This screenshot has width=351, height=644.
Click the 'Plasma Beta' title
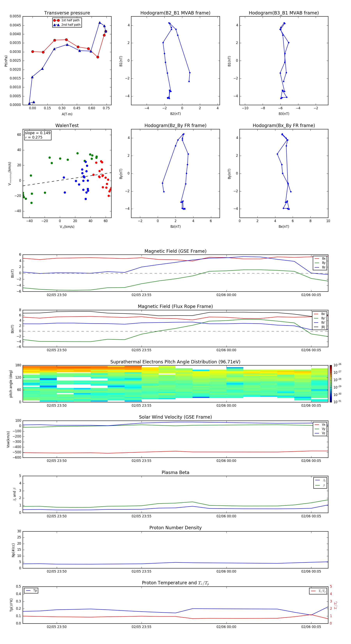point(175,472)
